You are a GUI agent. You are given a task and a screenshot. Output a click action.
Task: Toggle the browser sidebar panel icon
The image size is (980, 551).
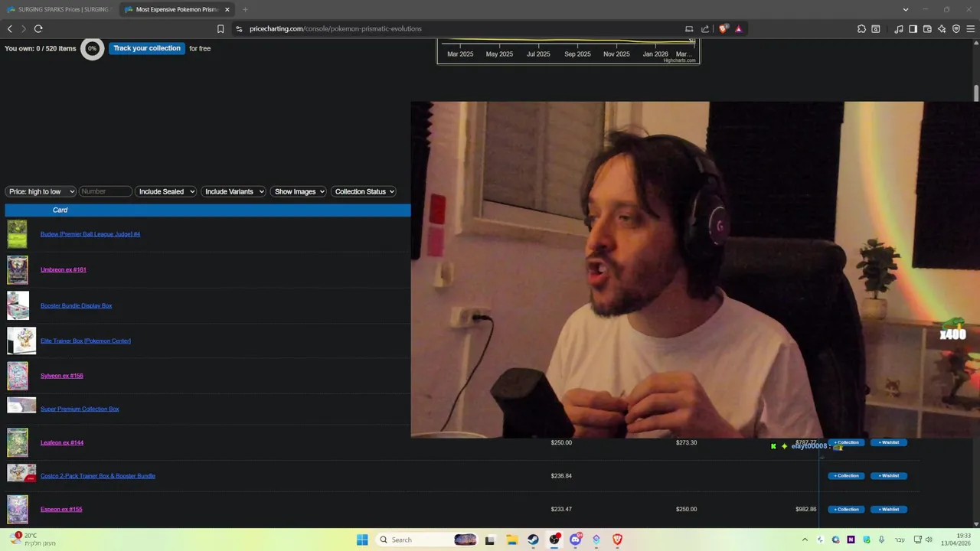[913, 29]
